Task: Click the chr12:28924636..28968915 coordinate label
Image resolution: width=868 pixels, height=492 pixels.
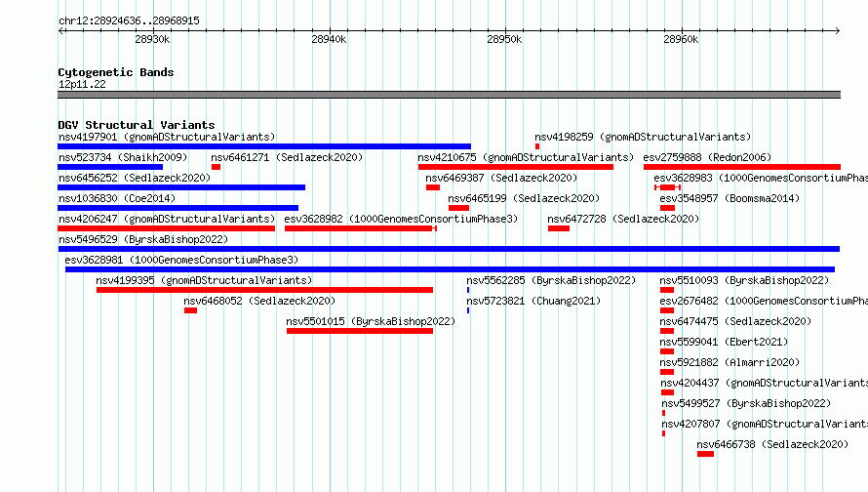Action: point(129,20)
